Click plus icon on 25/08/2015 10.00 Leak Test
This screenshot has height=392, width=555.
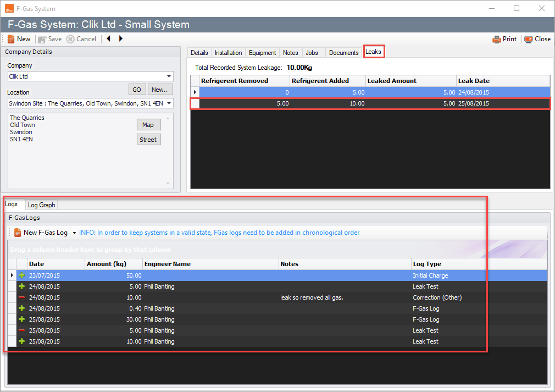pyautogui.click(x=22, y=341)
